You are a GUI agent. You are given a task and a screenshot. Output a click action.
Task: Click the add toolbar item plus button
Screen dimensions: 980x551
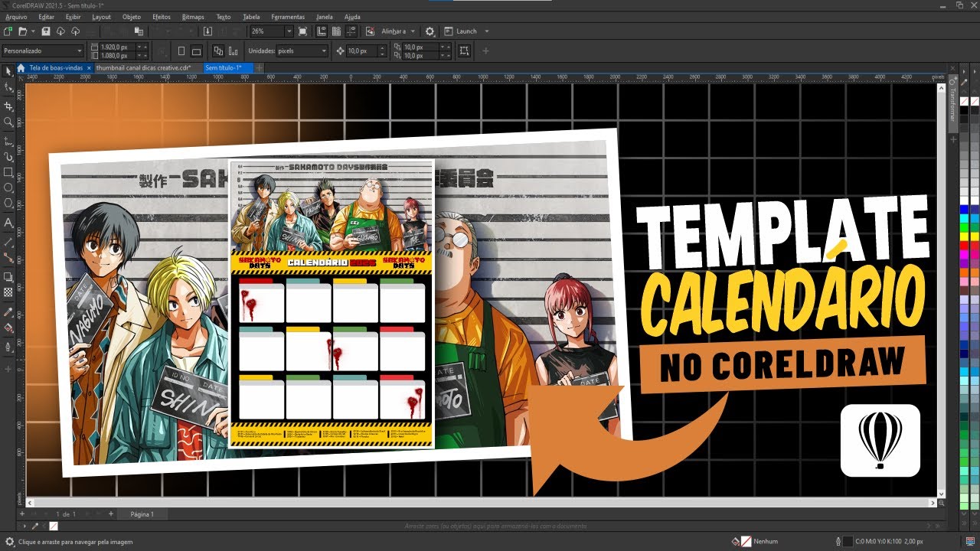(x=485, y=51)
